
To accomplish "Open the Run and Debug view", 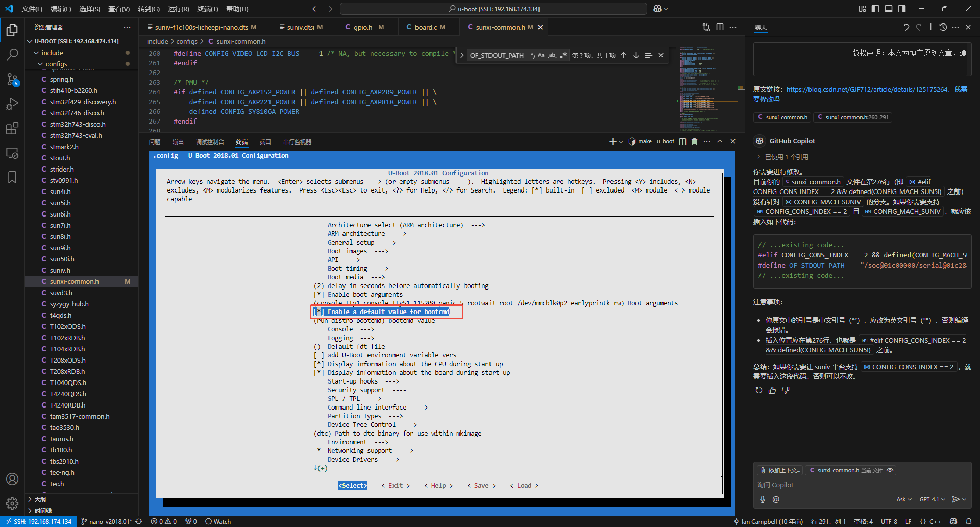I will tap(12, 104).
